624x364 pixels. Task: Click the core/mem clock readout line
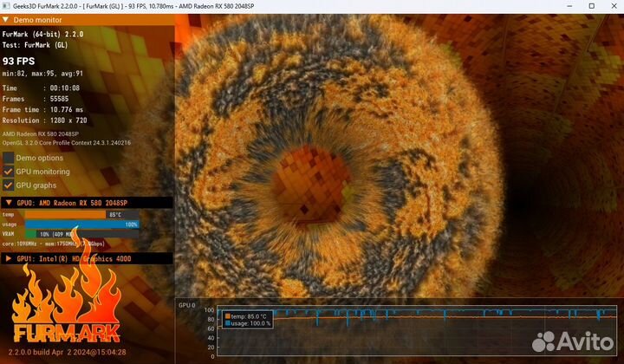click(x=54, y=244)
